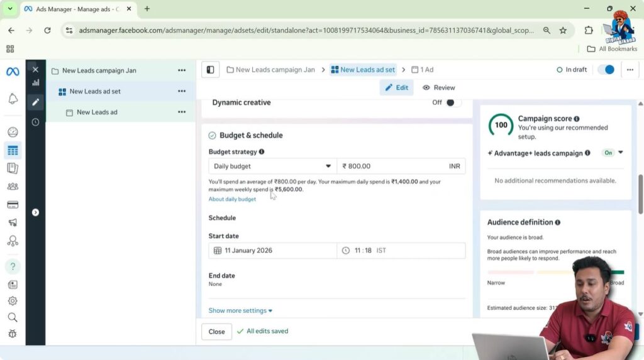
Task: Select New Leads campaign Jan in tree
Action: [x=99, y=70]
